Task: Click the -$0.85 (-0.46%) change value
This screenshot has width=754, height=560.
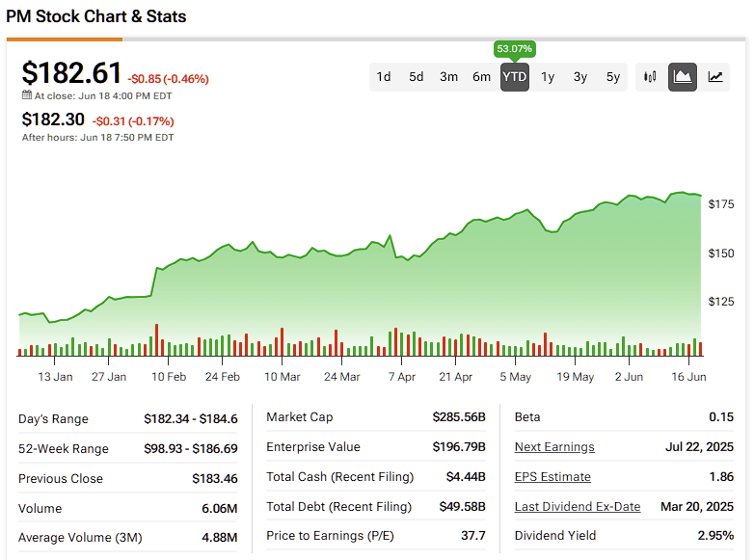Action: (169, 79)
